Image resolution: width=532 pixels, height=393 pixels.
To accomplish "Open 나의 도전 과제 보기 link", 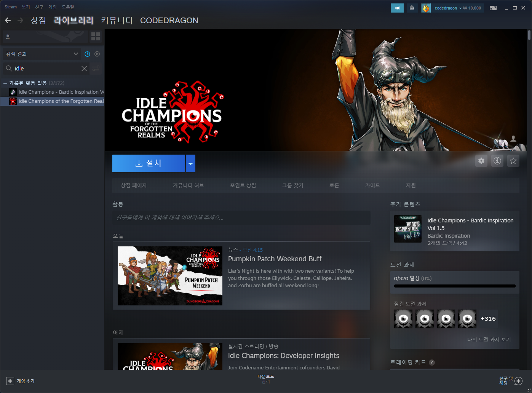I will coord(489,340).
